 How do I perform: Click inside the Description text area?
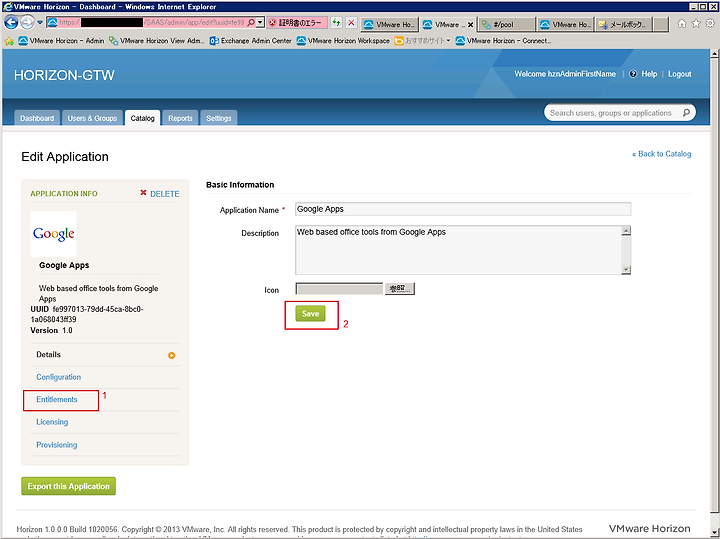pyautogui.click(x=458, y=250)
